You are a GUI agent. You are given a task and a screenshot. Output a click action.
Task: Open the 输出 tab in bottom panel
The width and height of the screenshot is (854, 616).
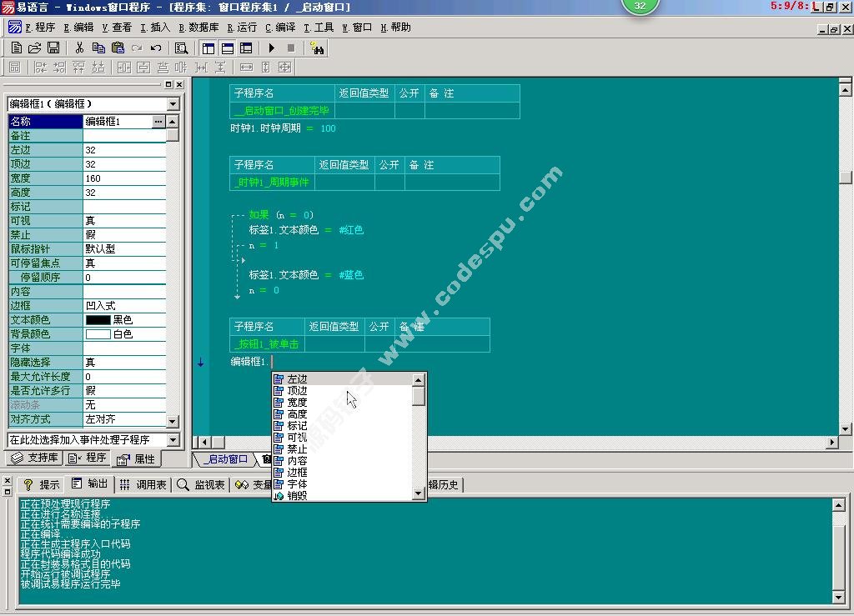pyautogui.click(x=90, y=483)
